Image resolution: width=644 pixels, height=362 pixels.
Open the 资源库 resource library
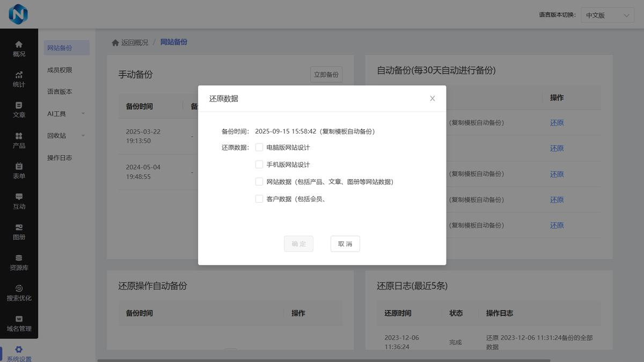(19, 262)
